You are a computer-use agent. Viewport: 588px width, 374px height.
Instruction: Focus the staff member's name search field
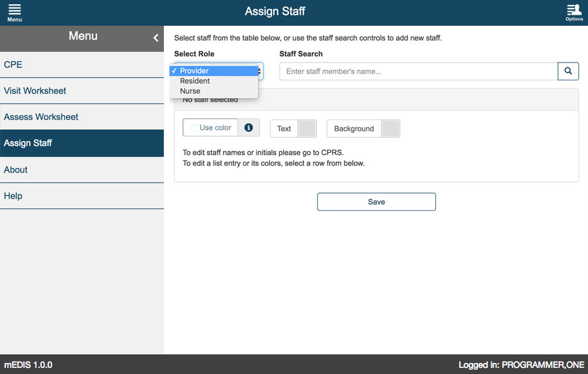click(419, 71)
